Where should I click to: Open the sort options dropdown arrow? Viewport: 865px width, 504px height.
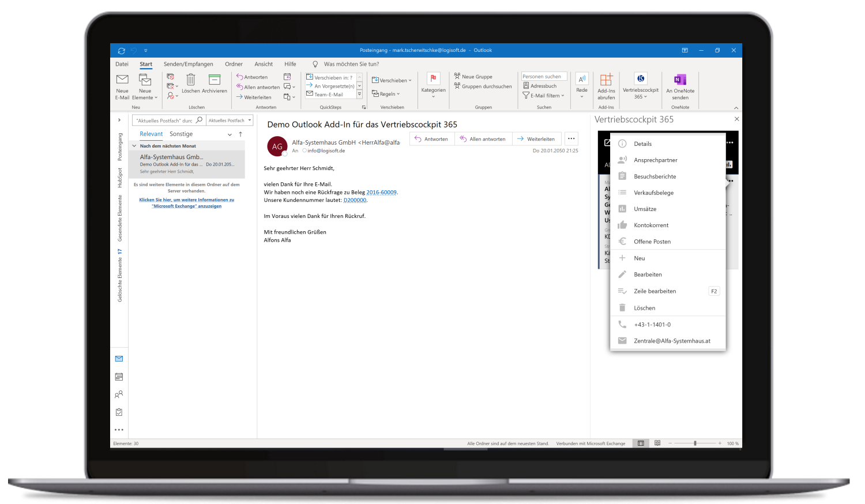230,134
